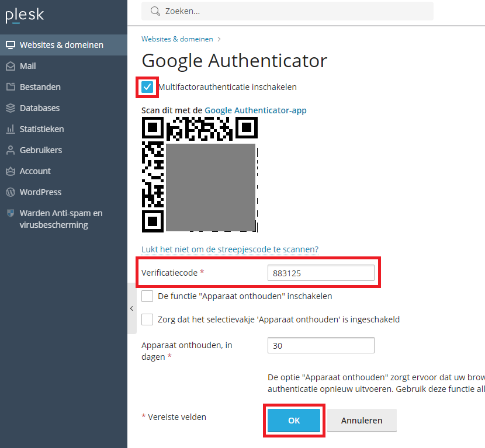Click Lukt het niet om de streepjescode te scannen?
485x448 pixels.
230,249
